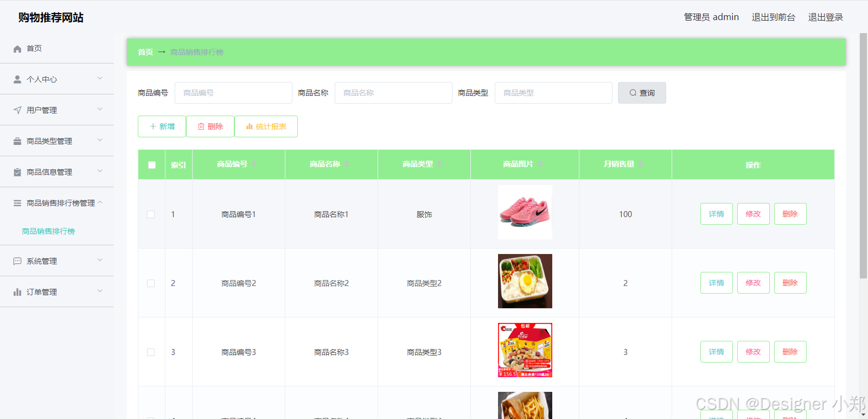
Task: Focus the 商品编号 search input
Action: pos(233,93)
